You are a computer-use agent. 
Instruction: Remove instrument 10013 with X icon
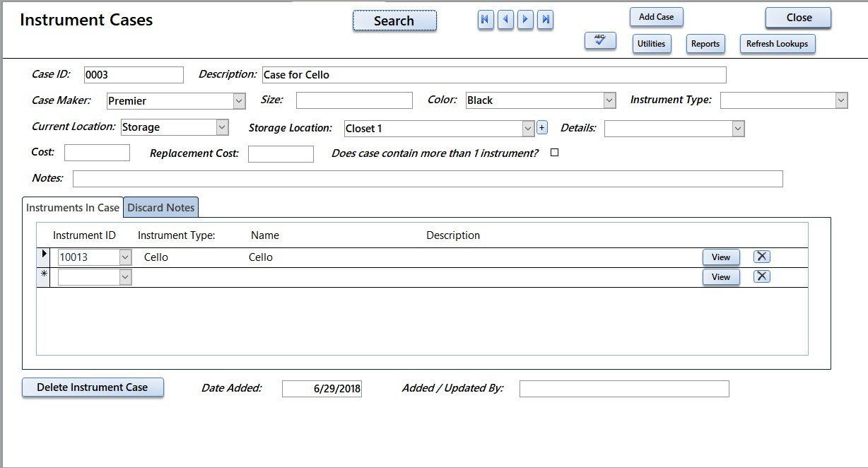[761, 257]
